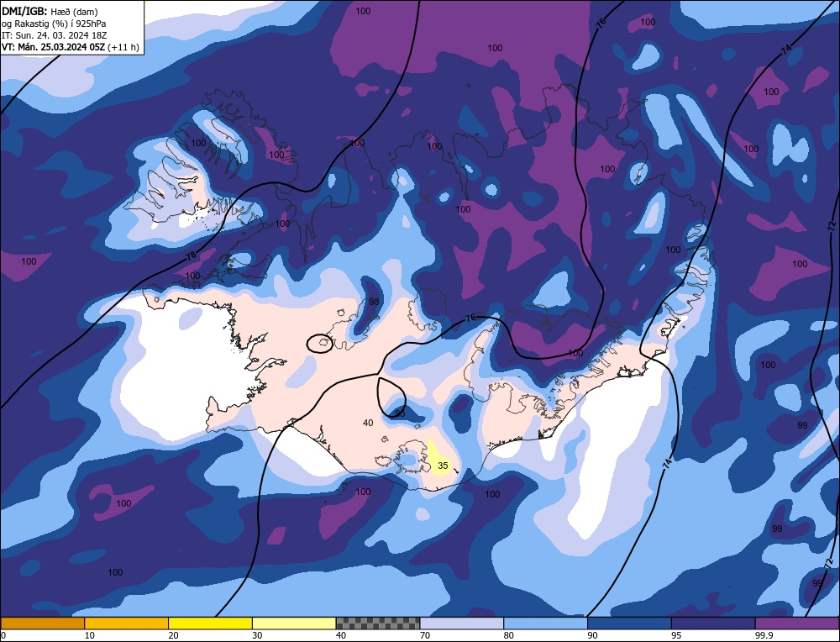Click the '35' humidity value in yellow patch
The width and height of the screenshot is (840, 642).
(443, 466)
